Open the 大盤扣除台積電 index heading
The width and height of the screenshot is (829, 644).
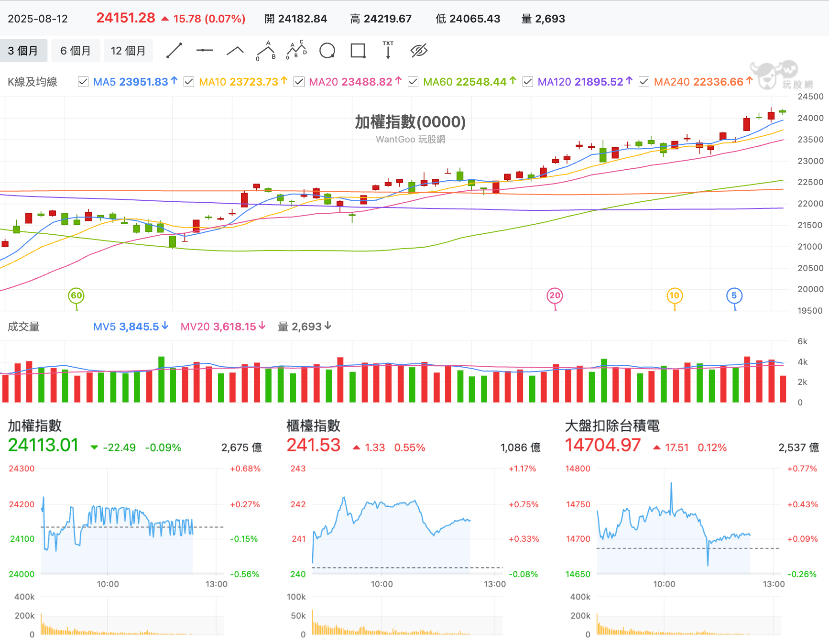point(612,426)
